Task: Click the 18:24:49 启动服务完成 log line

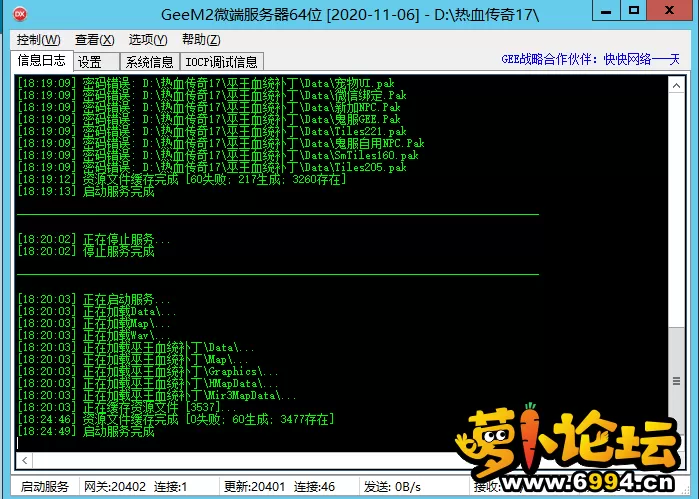Action: pos(86,432)
